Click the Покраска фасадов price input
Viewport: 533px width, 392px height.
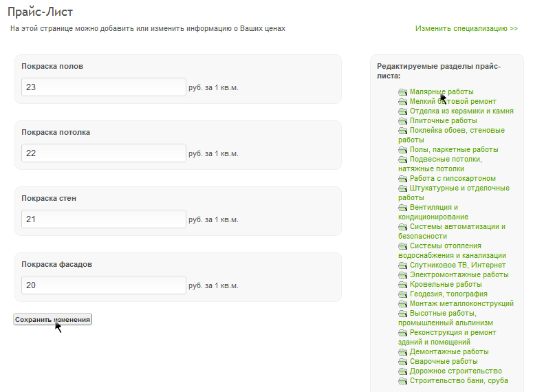(103, 285)
